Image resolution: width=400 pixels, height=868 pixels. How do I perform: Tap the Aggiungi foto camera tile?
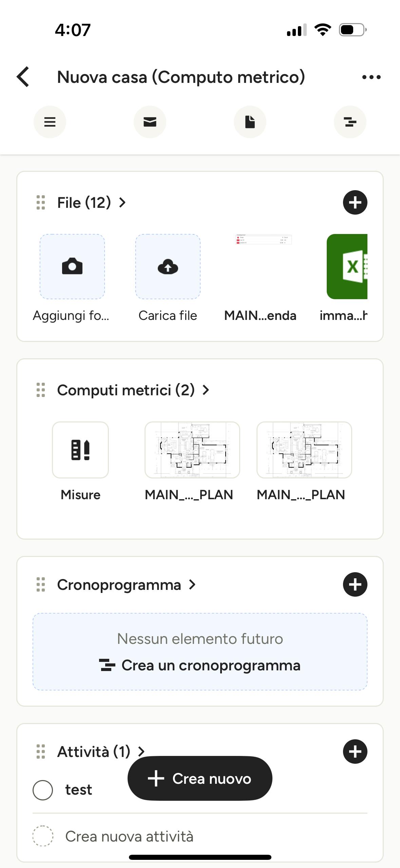[72, 267]
